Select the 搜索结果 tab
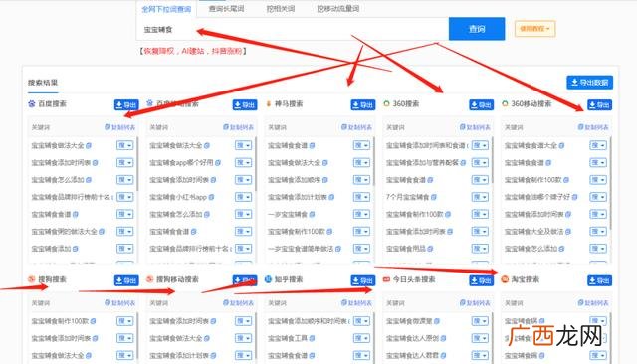The height and width of the screenshot is (364, 637). (43, 83)
